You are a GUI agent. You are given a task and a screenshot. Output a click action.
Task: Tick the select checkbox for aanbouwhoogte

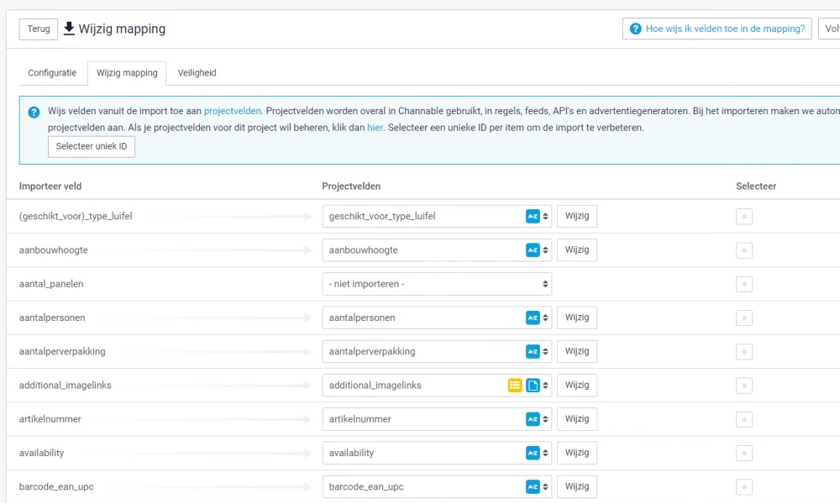tap(743, 250)
